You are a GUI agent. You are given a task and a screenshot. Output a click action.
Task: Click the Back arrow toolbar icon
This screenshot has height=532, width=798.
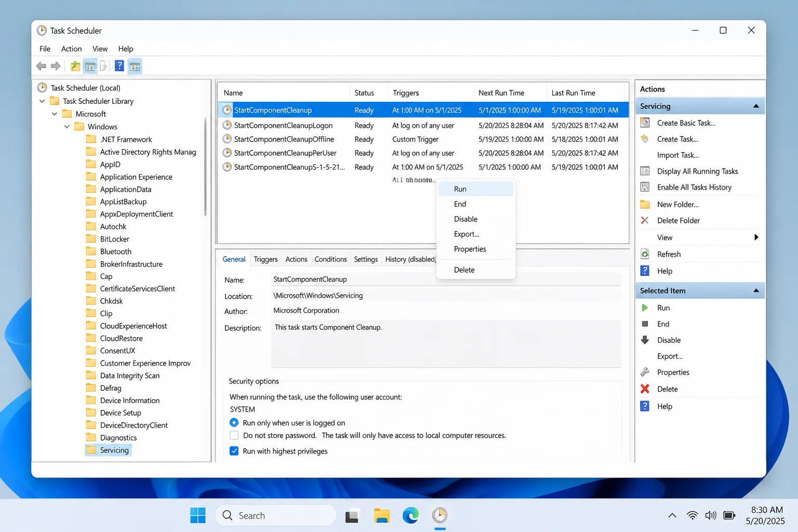tap(41, 66)
